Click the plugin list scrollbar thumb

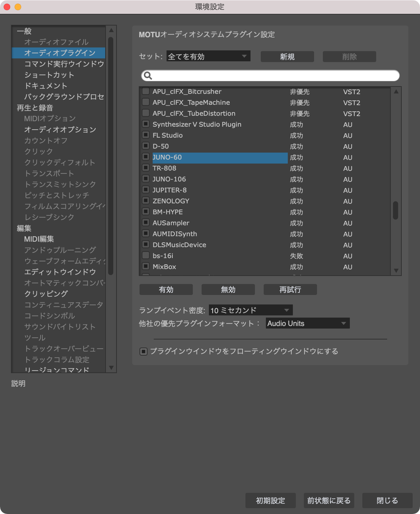click(396, 210)
